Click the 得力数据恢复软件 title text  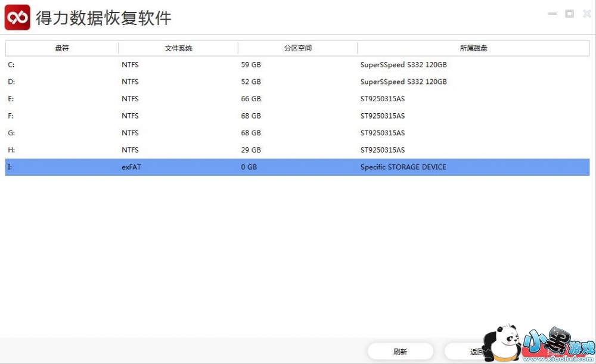104,18
